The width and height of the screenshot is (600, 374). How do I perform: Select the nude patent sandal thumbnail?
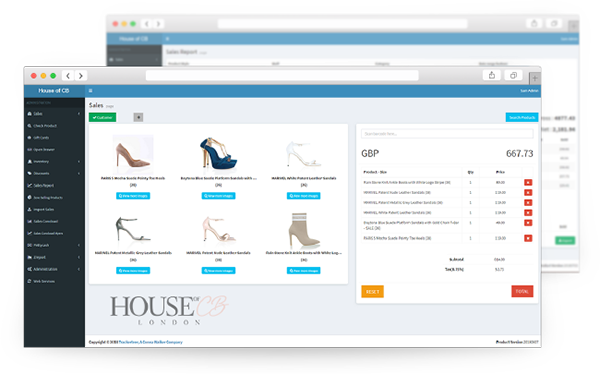(218, 230)
